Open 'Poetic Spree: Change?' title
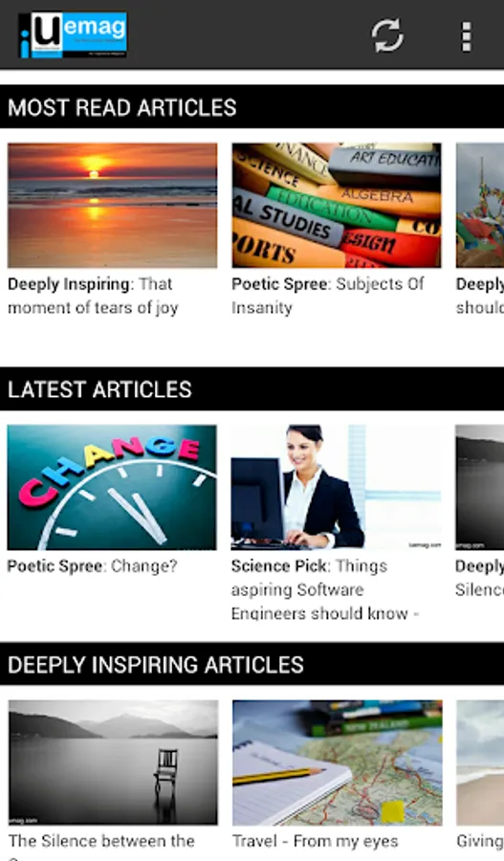 (x=92, y=566)
